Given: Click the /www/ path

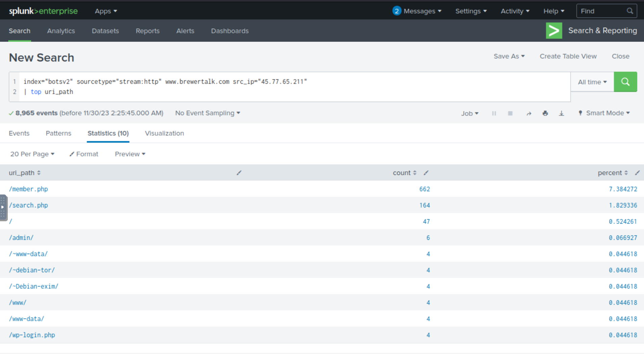Looking at the screenshot, I should (x=18, y=303).
